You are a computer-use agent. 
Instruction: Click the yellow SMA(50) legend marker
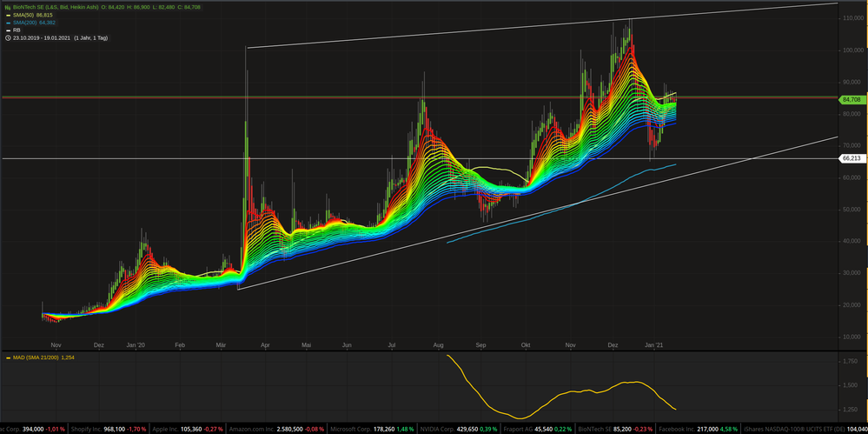(7, 15)
